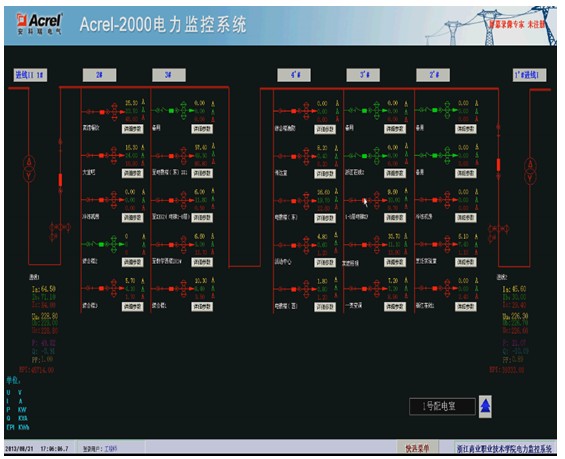The width and height of the screenshot is (565, 459).
Task: Open the 2# cabinet label
Action: pyautogui.click(x=99, y=75)
